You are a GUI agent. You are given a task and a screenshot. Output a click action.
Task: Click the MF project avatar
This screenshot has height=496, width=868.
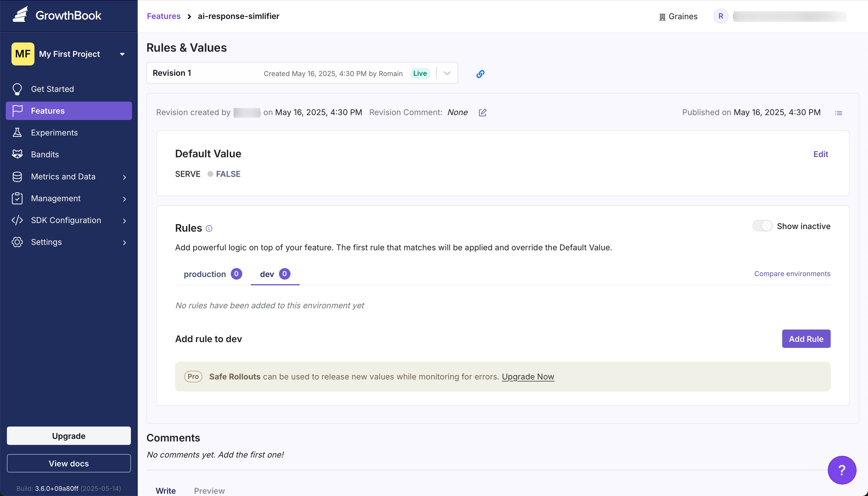click(23, 54)
